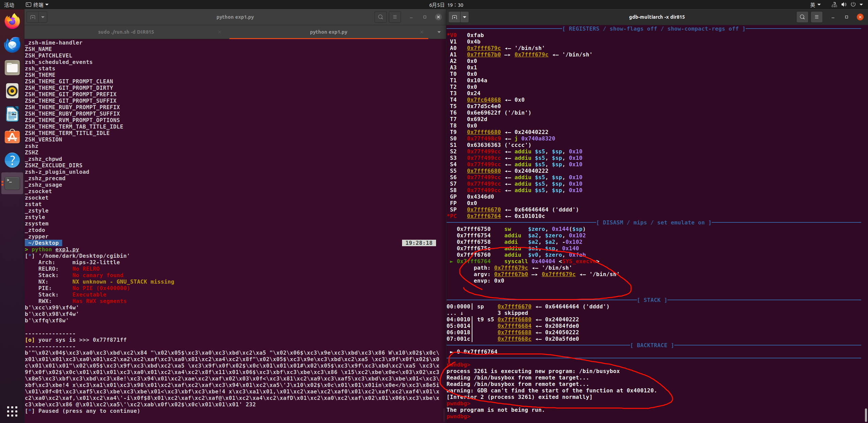Click the STACK section header
The height and width of the screenshot is (423, 868).
click(652, 300)
